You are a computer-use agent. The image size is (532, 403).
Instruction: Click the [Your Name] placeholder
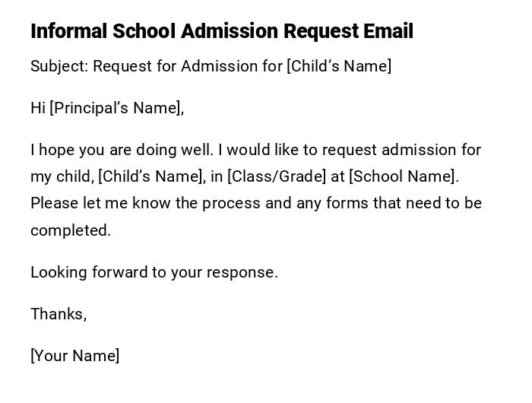click(75, 356)
